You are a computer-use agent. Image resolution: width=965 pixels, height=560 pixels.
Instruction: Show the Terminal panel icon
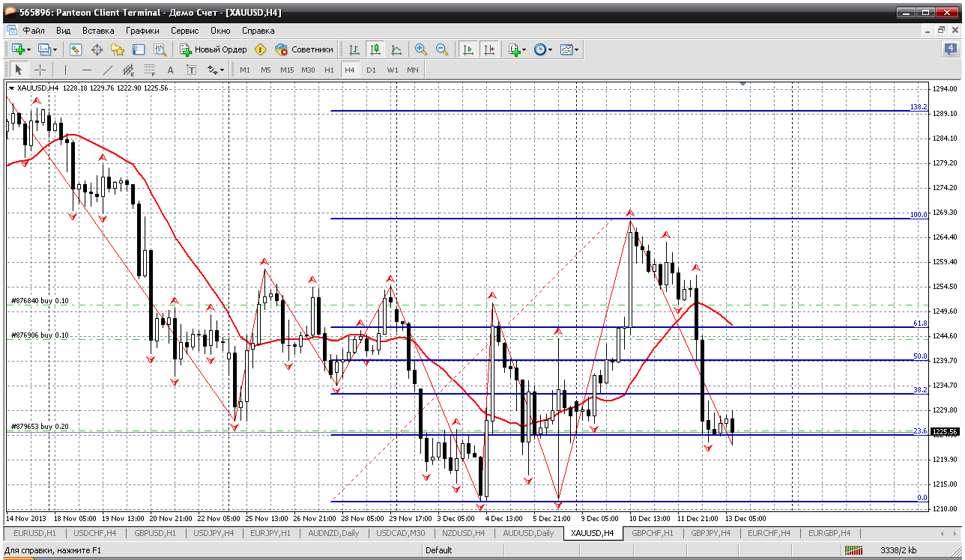click(x=139, y=49)
